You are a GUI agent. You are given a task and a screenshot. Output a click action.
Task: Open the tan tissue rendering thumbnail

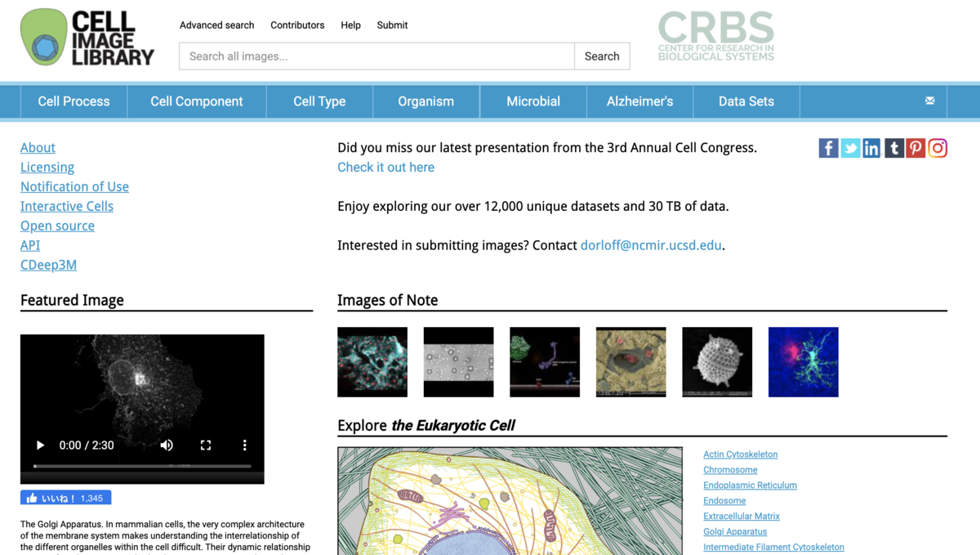click(x=631, y=362)
